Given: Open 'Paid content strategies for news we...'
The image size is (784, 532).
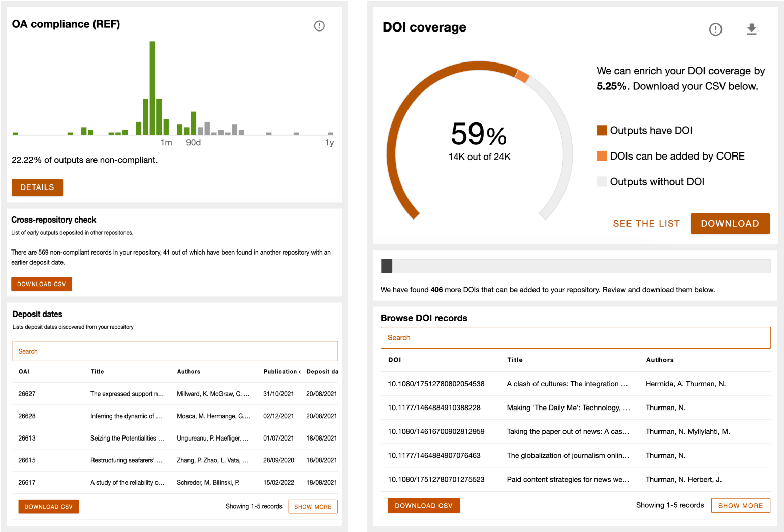Looking at the screenshot, I should pos(568,479).
